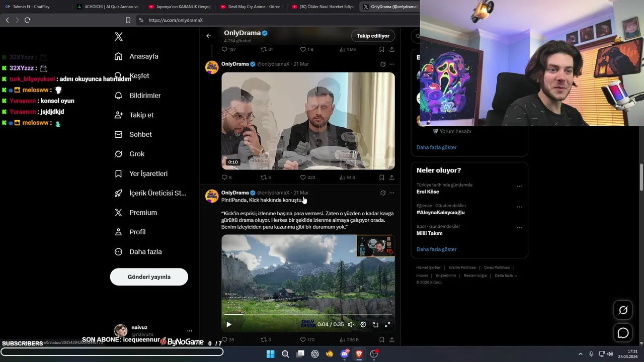Open replies on post with 8 comments

tap(227, 177)
